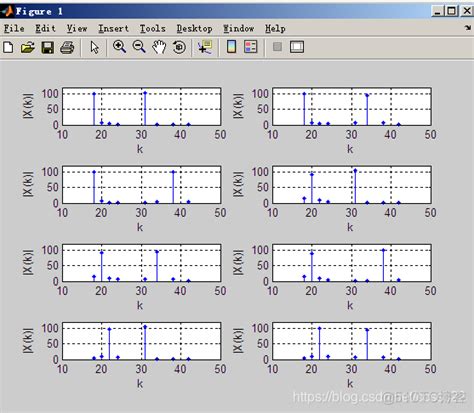Enable the Data Cursor tool
Viewport: 474px width, 413px height.
205,47
